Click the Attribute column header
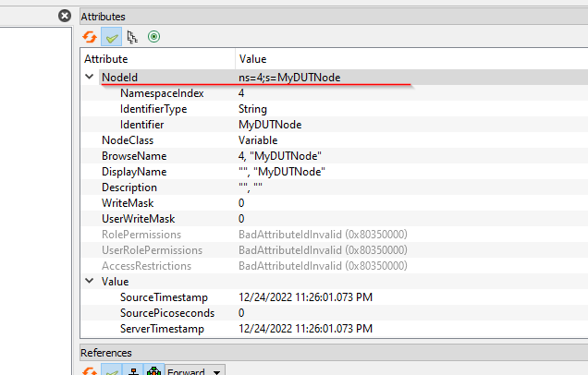 pyautogui.click(x=158, y=59)
